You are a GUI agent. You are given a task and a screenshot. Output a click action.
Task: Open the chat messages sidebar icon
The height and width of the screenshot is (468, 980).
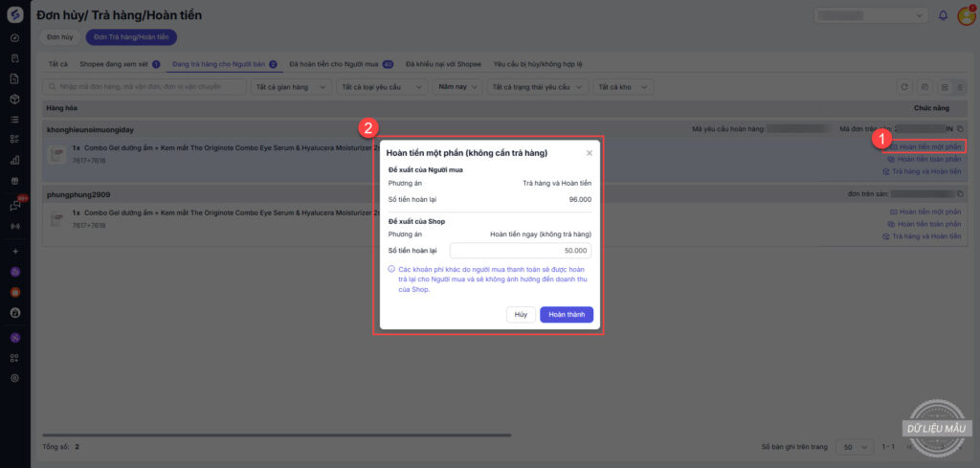14,205
